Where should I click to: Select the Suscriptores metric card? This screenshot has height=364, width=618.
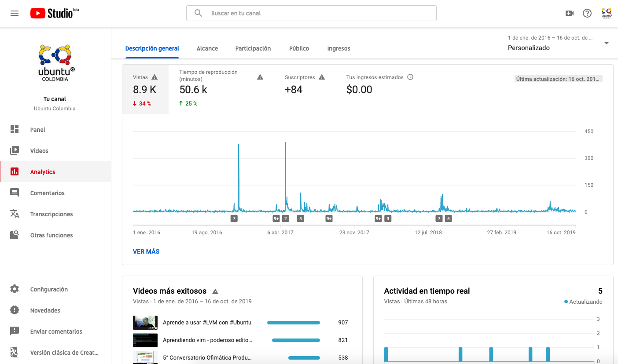pyautogui.click(x=305, y=89)
